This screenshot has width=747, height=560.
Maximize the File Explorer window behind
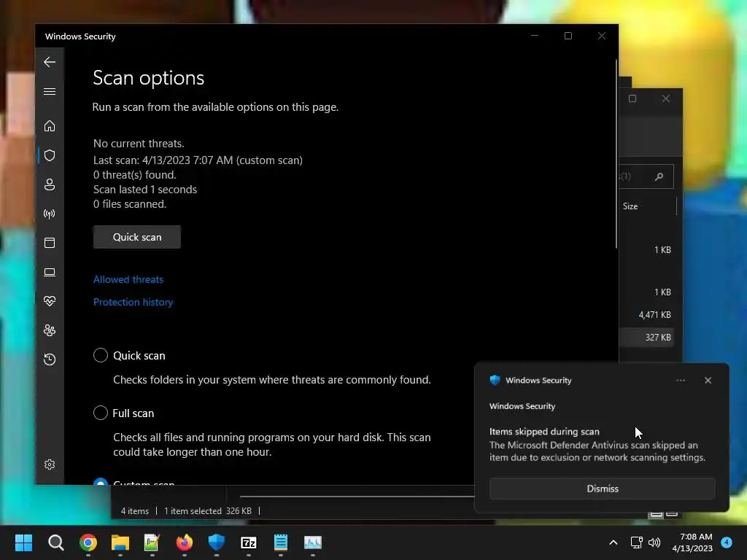pyautogui.click(x=632, y=98)
